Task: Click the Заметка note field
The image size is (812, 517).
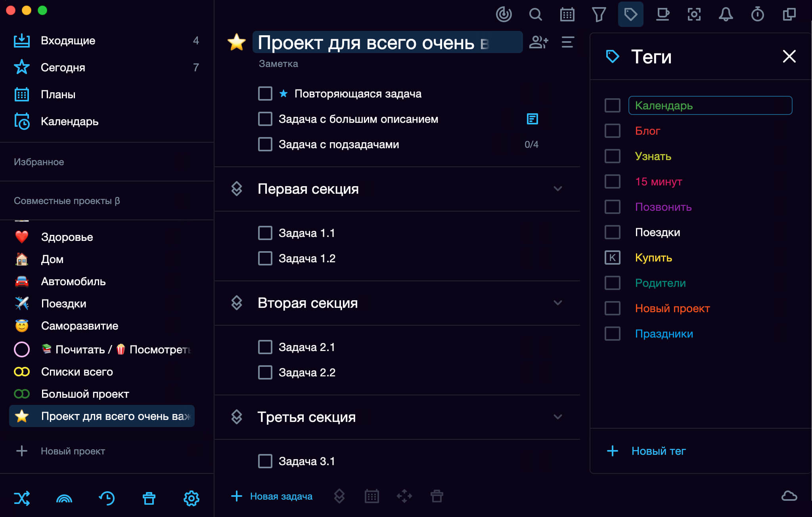Action: 278,64
